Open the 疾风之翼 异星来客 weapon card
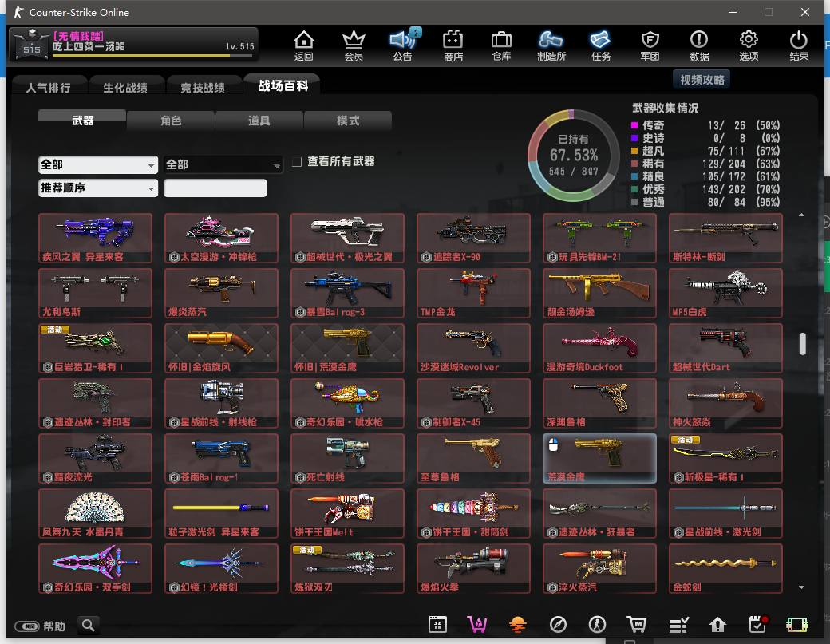 pyautogui.click(x=95, y=238)
